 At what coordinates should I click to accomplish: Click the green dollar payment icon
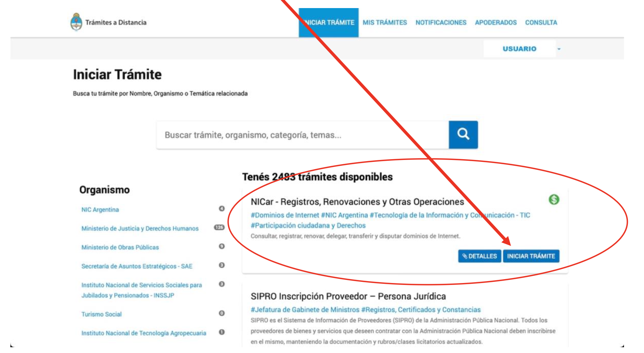[554, 200]
